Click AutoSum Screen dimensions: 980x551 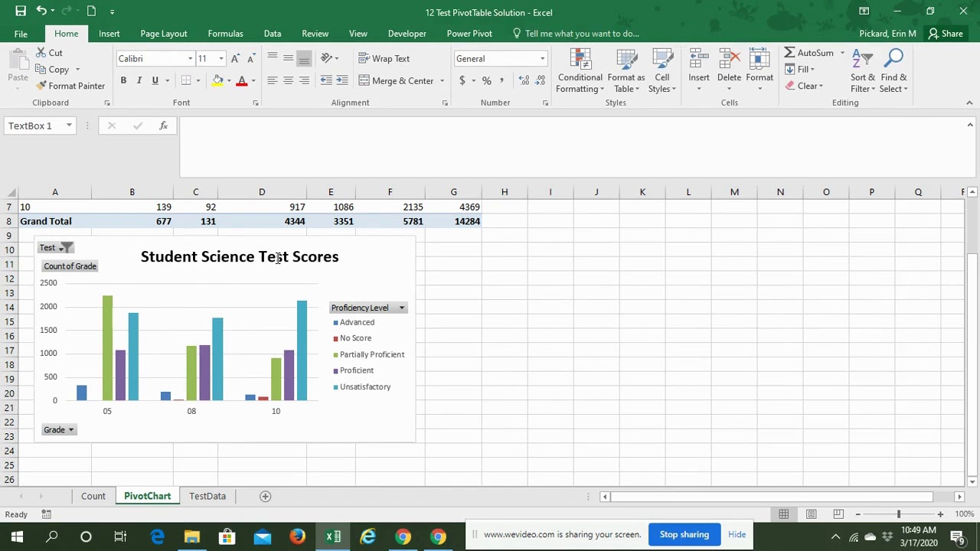808,53
